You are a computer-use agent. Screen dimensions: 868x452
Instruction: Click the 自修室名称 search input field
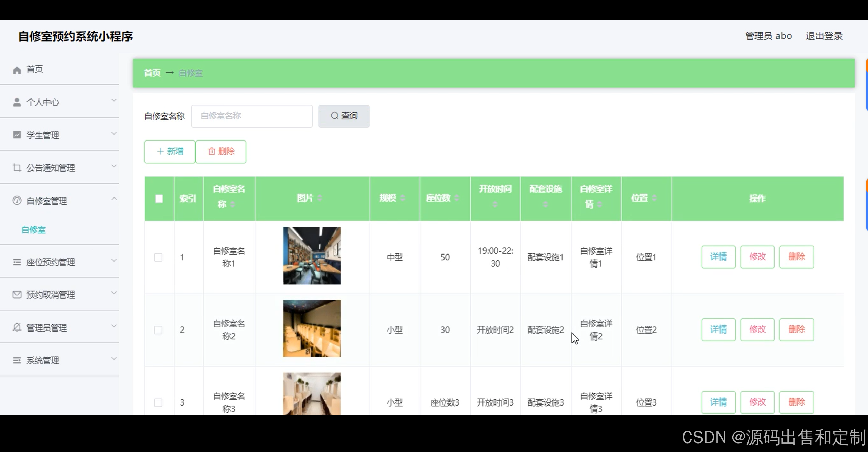click(252, 116)
